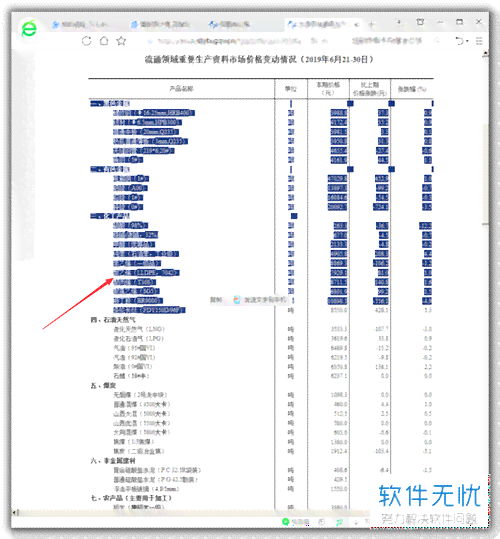Screen dimensions: 500x539
Task: Click the scroll-up arrow of the vertical scrollbar
Action: [485, 54]
